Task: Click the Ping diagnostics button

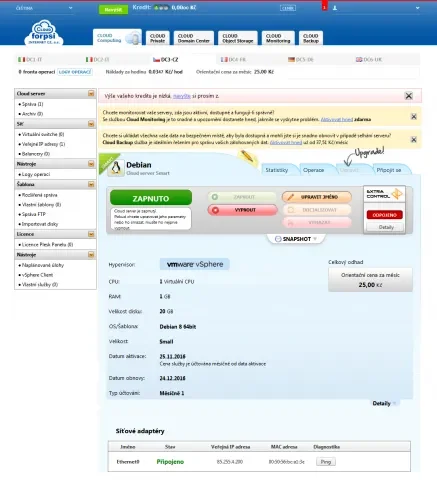Action: click(326, 462)
